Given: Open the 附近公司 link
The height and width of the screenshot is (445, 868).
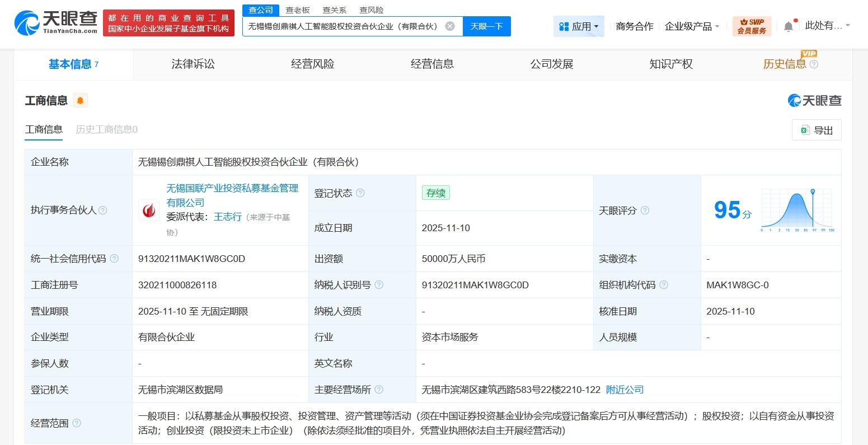Looking at the screenshot, I should (624, 390).
